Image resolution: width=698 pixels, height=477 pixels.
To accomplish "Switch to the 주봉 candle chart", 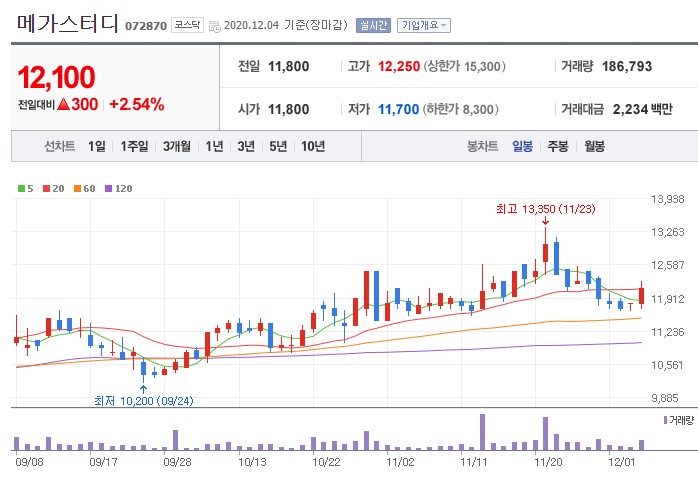I will pos(558,146).
